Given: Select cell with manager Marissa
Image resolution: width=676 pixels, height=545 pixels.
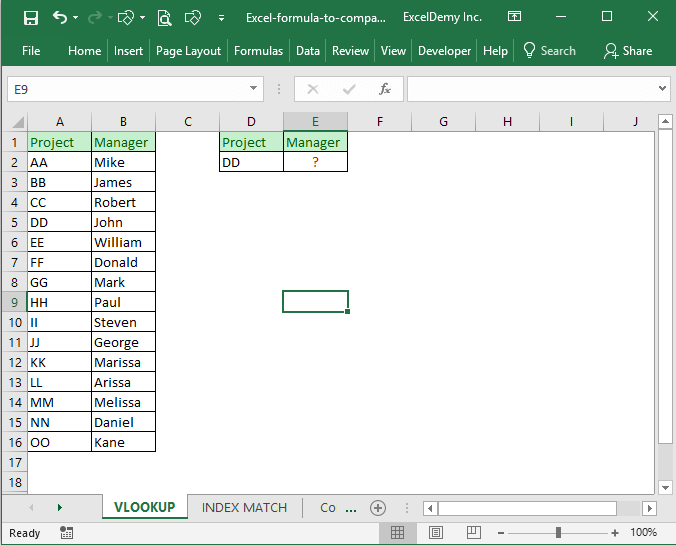Looking at the screenshot, I should click(123, 363).
